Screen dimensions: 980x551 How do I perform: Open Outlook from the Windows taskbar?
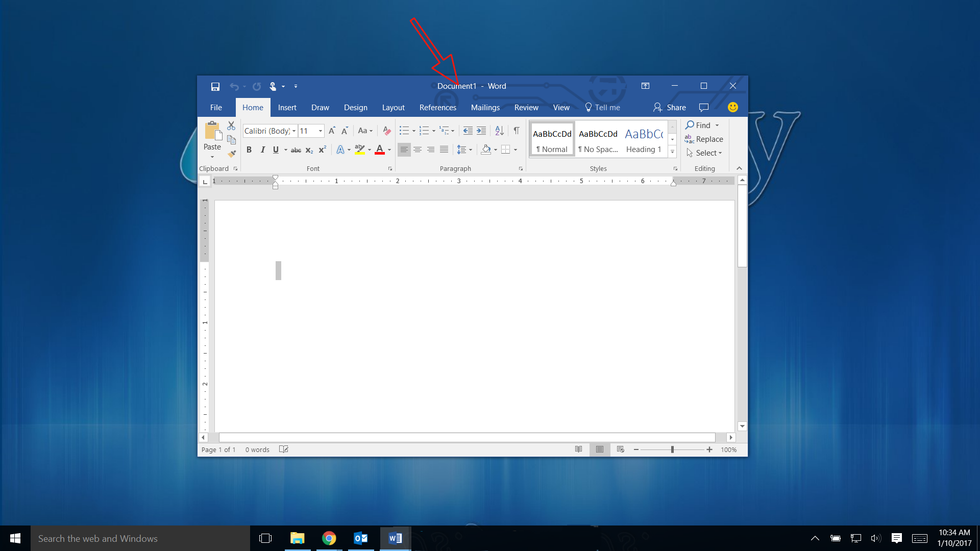pos(361,538)
